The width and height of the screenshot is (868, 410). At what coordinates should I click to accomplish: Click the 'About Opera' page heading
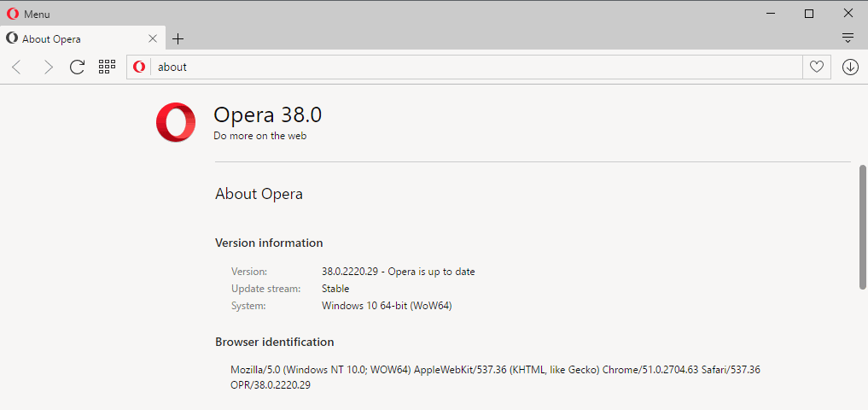click(x=259, y=194)
